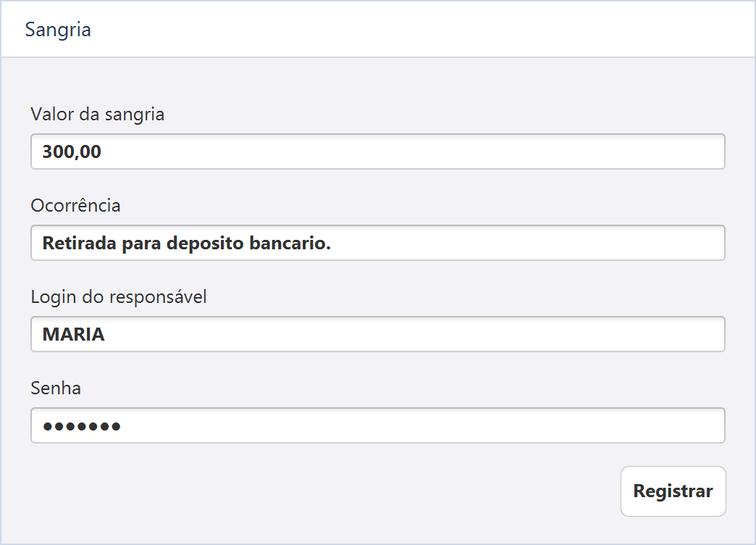Click the MARIA login text
This screenshot has height=545, width=756.
pyautogui.click(x=73, y=335)
